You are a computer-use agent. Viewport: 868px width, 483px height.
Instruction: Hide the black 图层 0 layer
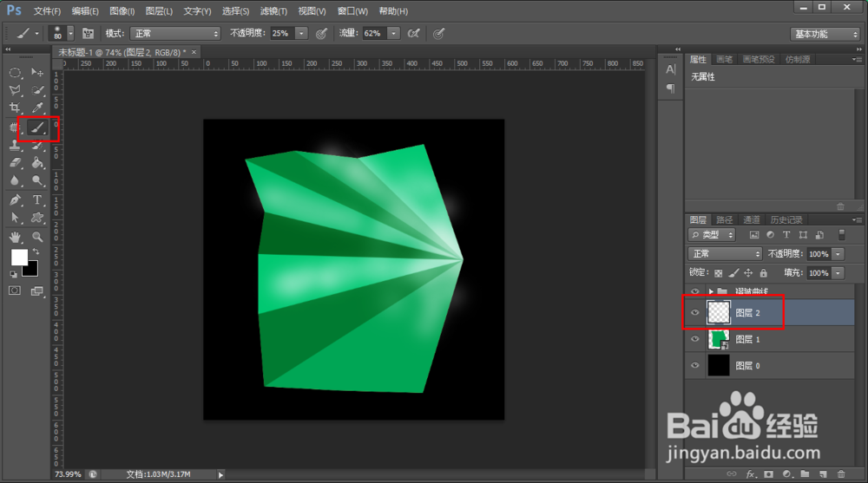(694, 366)
